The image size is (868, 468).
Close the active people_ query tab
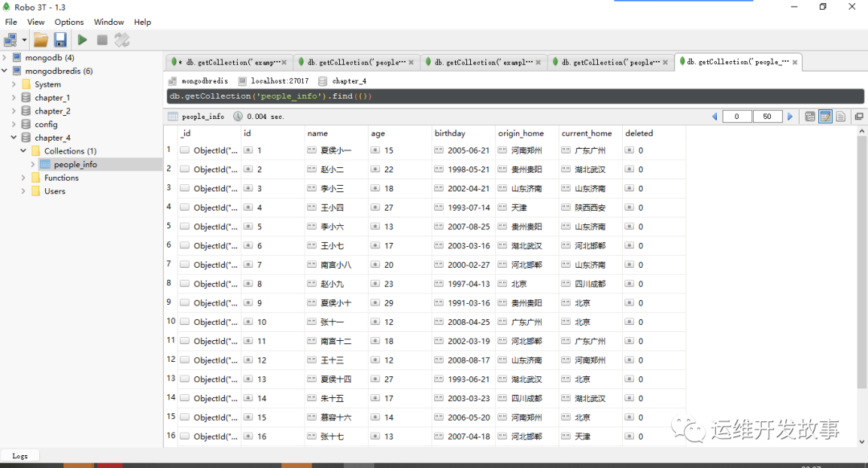tap(795, 62)
